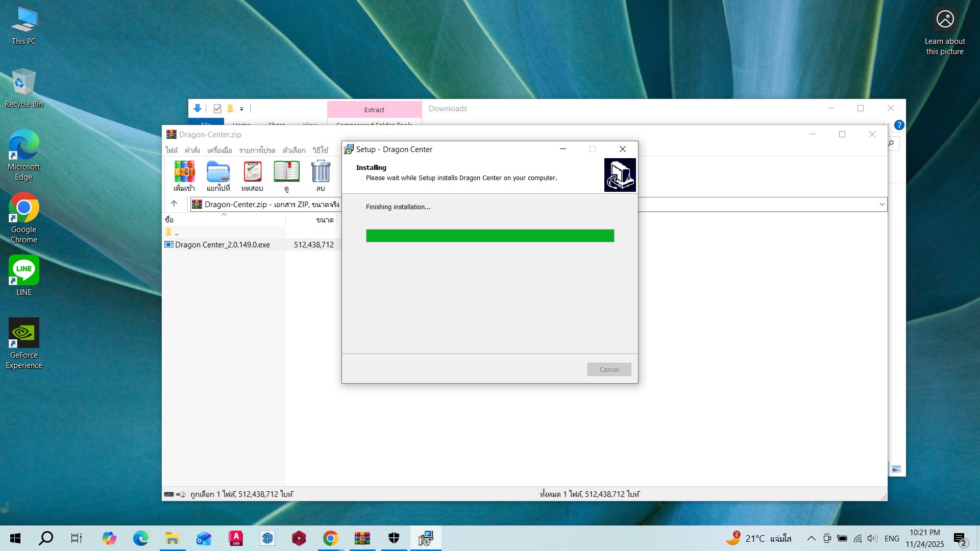Open the quick access toolbar dropdown

(242, 109)
